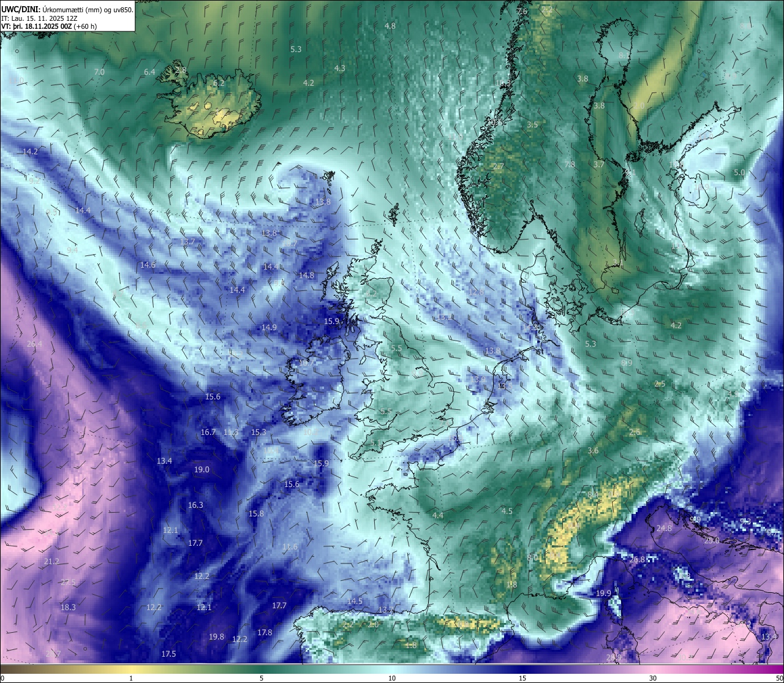This screenshot has width=784, height=683.
Task: Click the 'IT: Lau. 15. 11. 2025 12Z' line
Action: 39,18
